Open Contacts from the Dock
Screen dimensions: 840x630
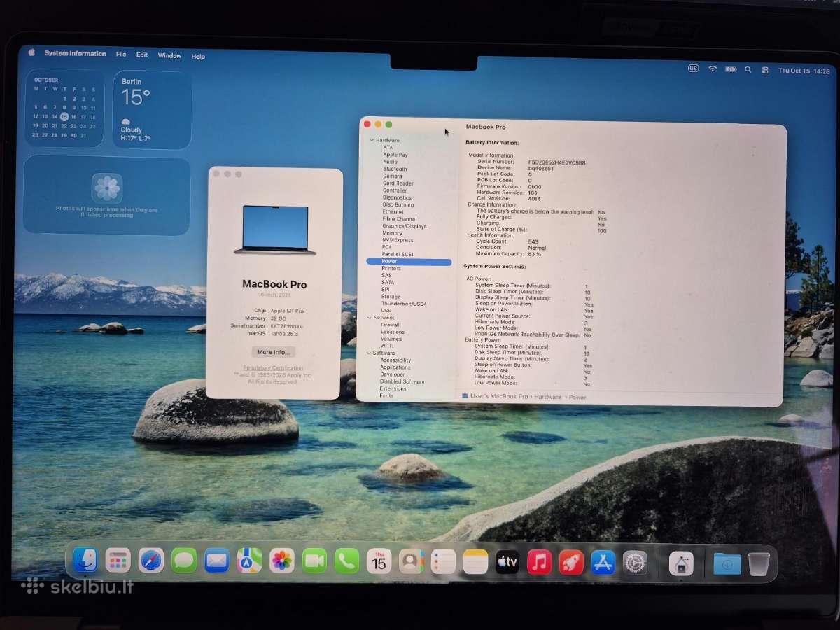412,561
